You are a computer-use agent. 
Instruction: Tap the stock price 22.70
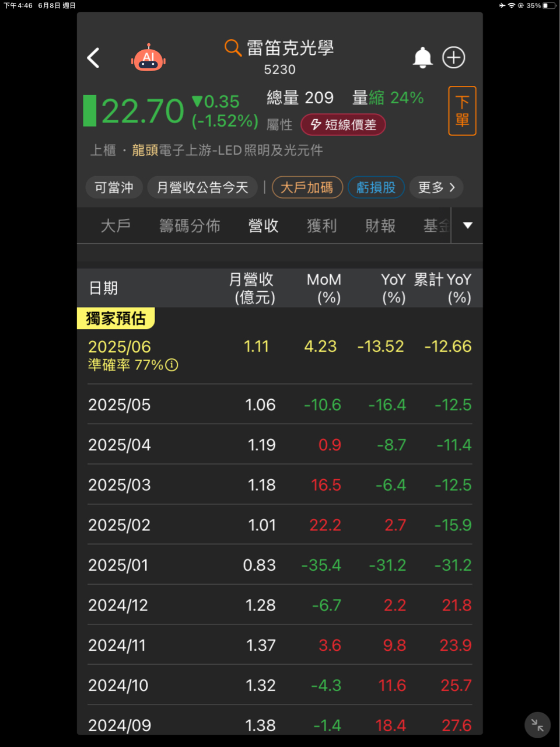143,111
